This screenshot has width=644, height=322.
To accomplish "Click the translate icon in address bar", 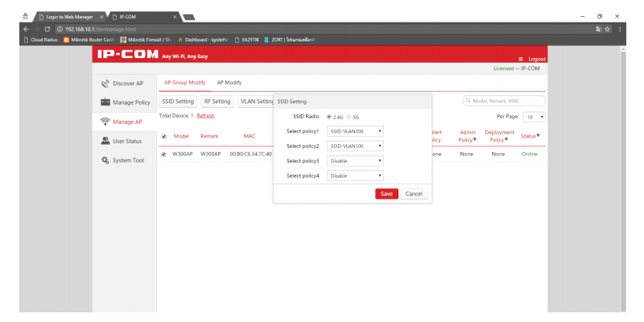I will (x=599, y=29).
